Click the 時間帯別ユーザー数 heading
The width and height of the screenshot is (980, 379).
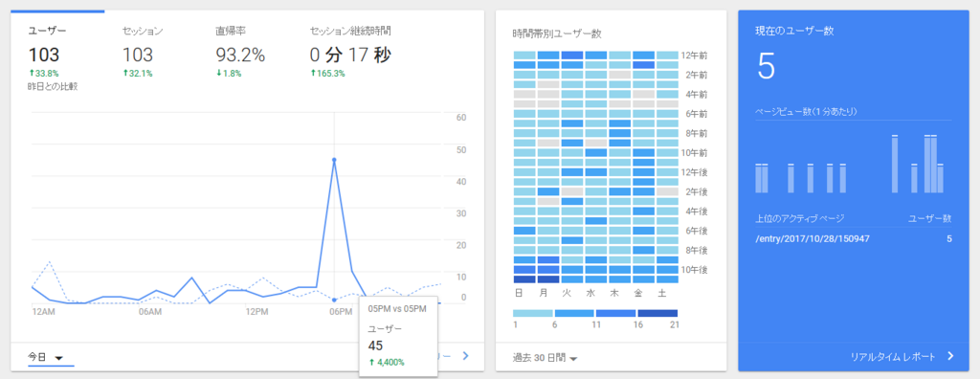557,33
